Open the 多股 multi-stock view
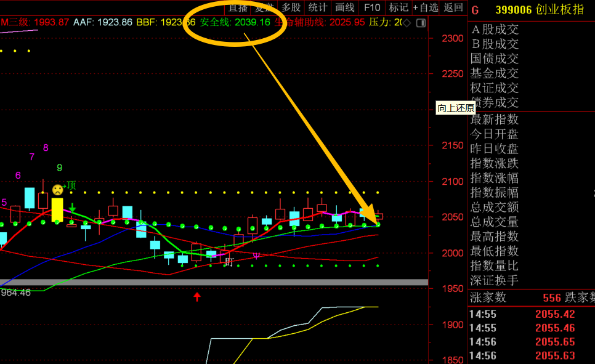Viewport: 595px width, 364px height. 291,7
